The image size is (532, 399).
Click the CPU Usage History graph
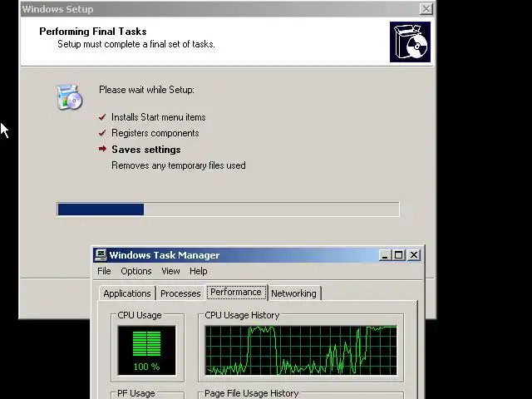click(x=301, y=351)
